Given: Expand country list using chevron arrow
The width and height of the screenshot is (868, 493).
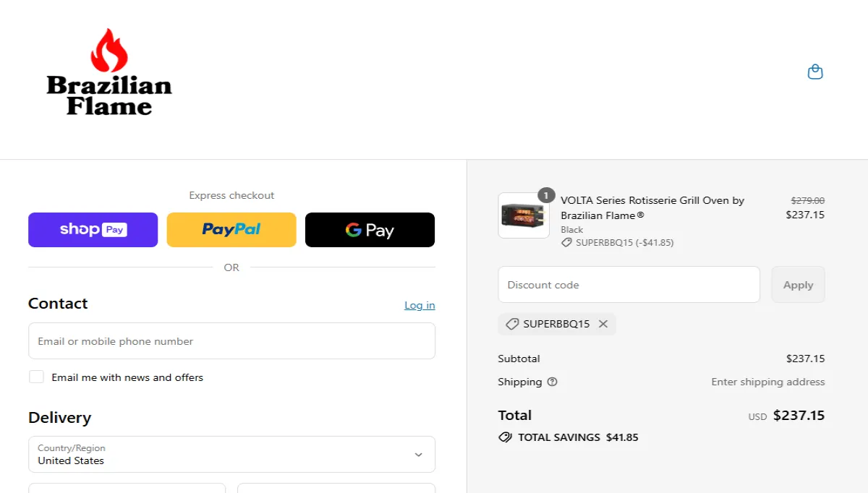Looking at the screenshot, I should 418,455.
